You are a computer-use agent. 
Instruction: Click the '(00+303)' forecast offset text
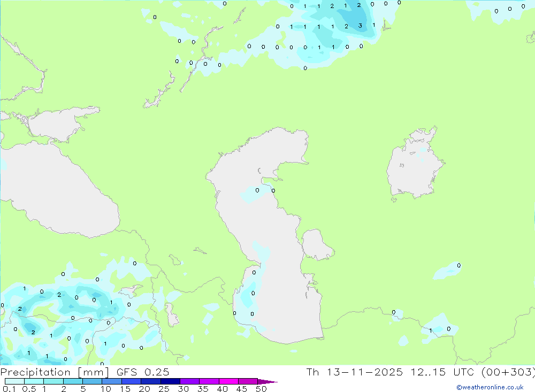coord(508,372)
